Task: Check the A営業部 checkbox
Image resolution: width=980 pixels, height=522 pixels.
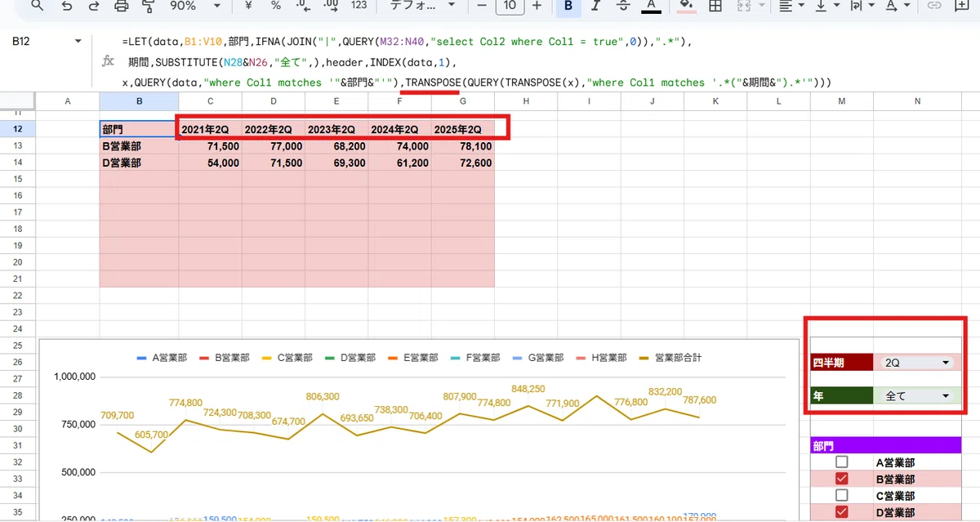Action: [842, 462]
